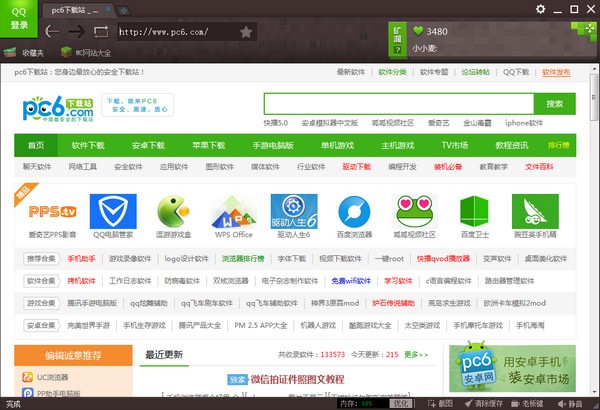Open the MC网站大全 bookmark
Viewport: 600px width, 410px height.
(x=86, y=52)
